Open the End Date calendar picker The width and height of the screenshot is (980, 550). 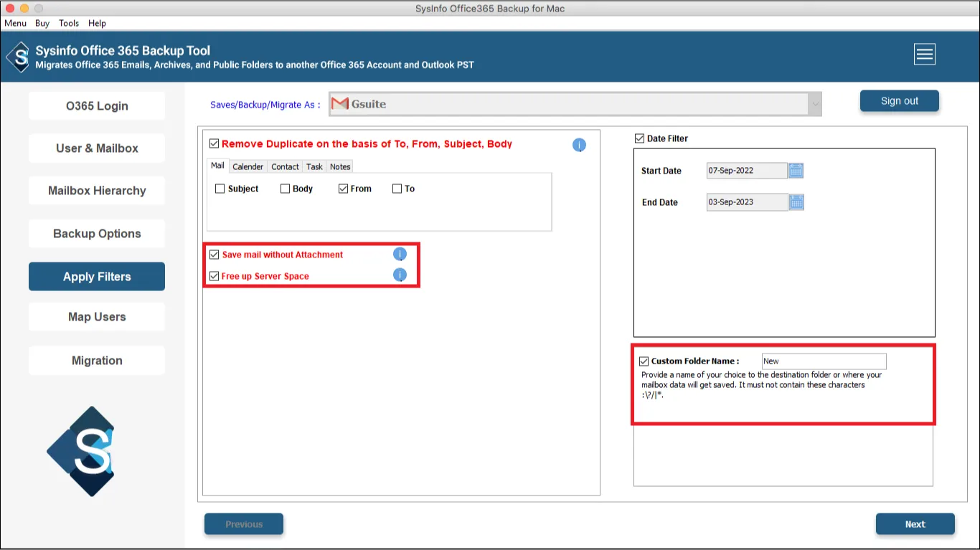tap(796, 202)
